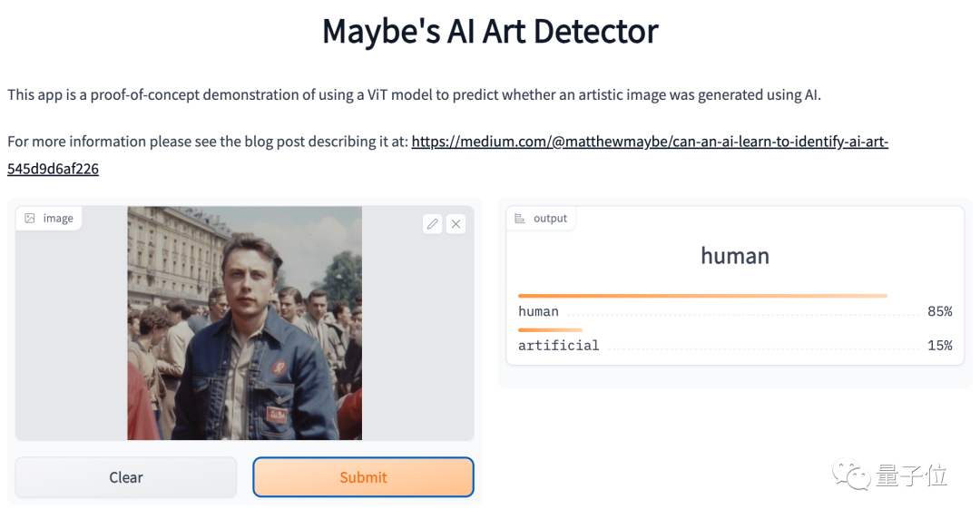Image resolution: width=980 pixels, height=519 pixels.
Task: Click the image label icon
Action: (29, 219)
